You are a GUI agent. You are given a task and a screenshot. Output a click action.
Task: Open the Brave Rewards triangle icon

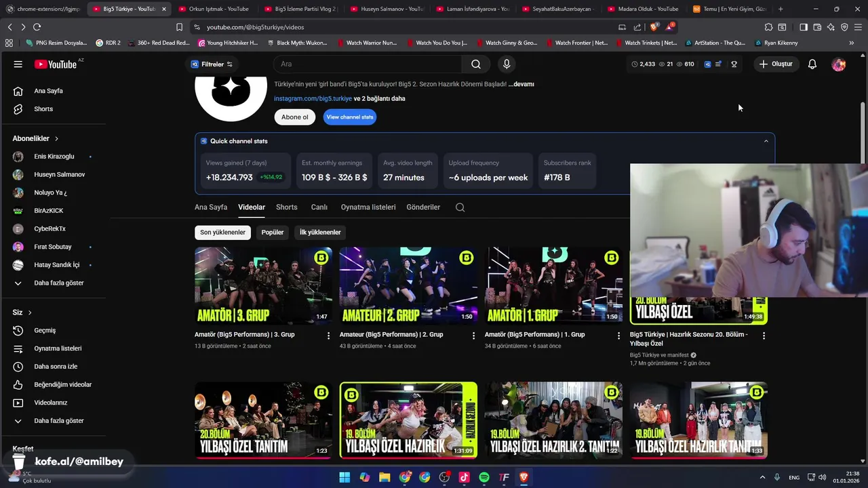[x=669, y=27]
